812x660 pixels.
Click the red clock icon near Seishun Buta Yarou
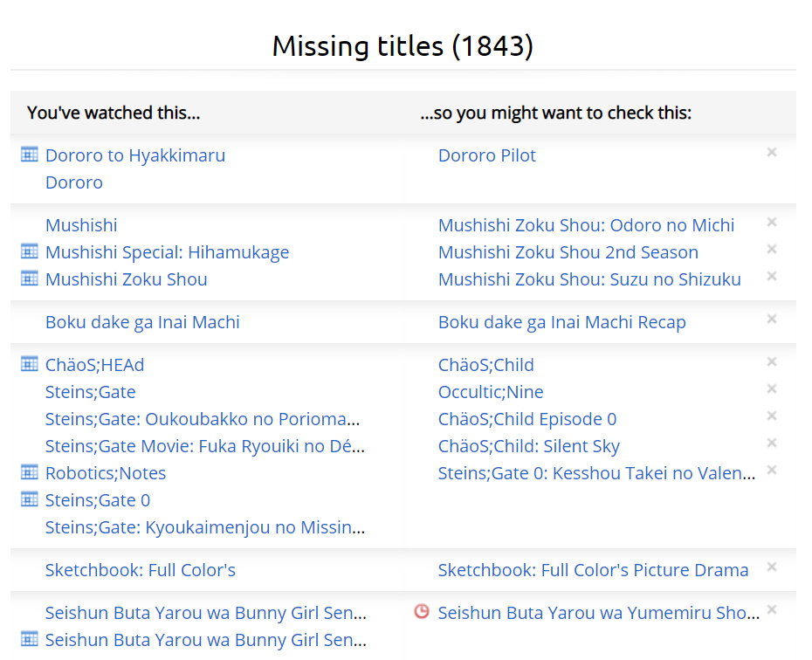(x=422, y=611)
